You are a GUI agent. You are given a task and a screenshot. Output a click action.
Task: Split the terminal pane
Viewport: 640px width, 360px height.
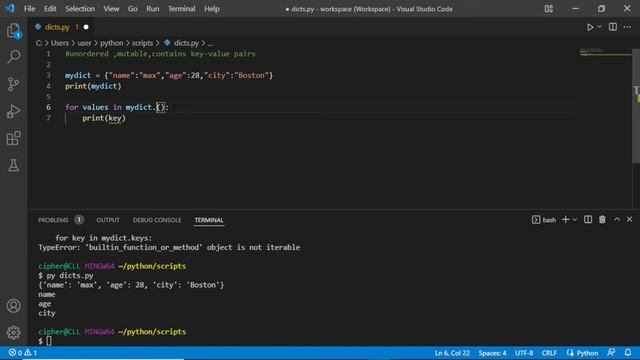click(588, 220)
